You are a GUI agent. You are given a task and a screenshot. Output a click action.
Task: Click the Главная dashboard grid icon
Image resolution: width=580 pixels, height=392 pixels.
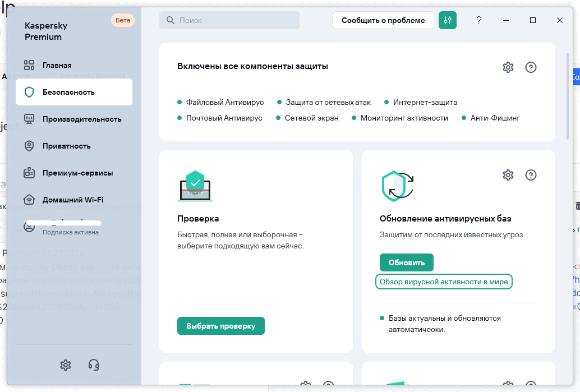click(29, 65)
